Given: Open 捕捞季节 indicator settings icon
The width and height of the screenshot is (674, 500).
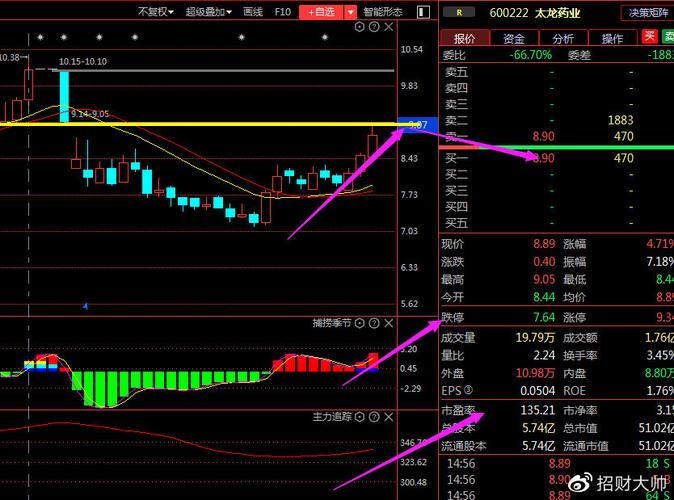Looking at the screenshot, I should pyautogui.click(x=360, y=323).
